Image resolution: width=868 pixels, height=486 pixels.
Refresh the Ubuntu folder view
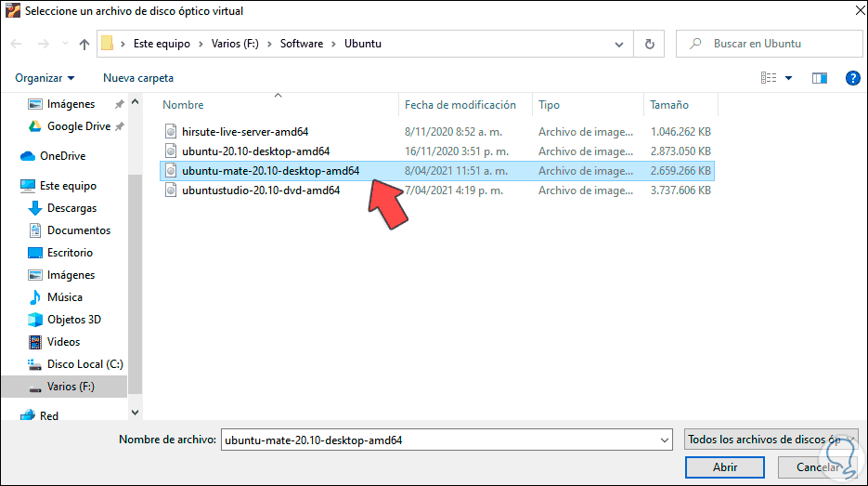649,44
